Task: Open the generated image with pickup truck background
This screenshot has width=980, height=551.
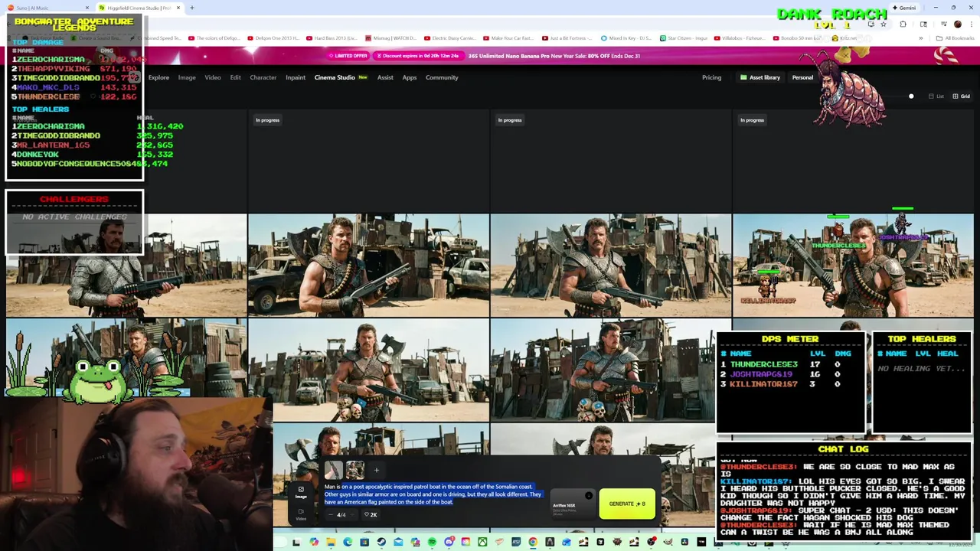Action: coord(368,265)
